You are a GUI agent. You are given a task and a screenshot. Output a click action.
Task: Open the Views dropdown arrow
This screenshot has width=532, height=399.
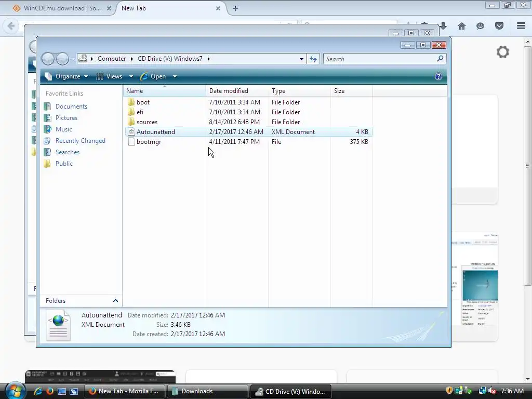click(x=131, y=76)
